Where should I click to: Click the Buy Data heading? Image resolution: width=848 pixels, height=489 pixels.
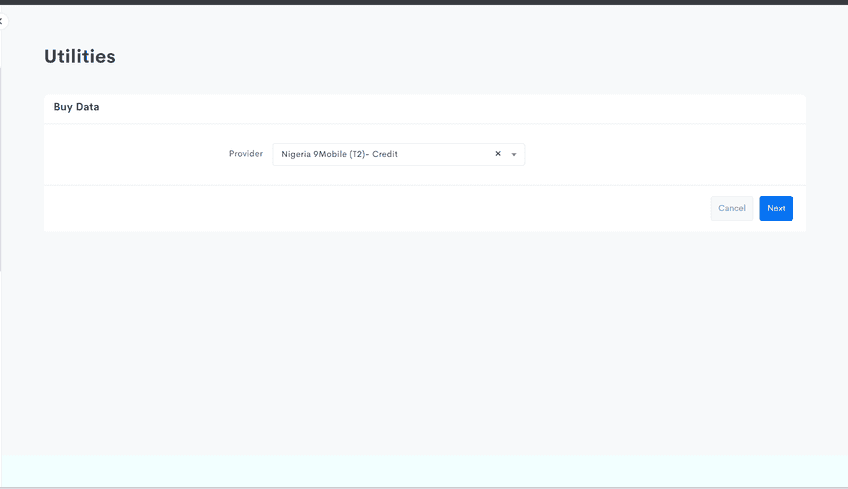click(76, 107)
